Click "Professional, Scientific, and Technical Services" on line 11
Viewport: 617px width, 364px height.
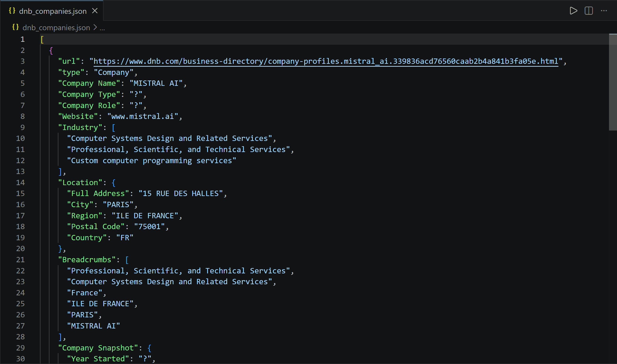pos(178,149)
